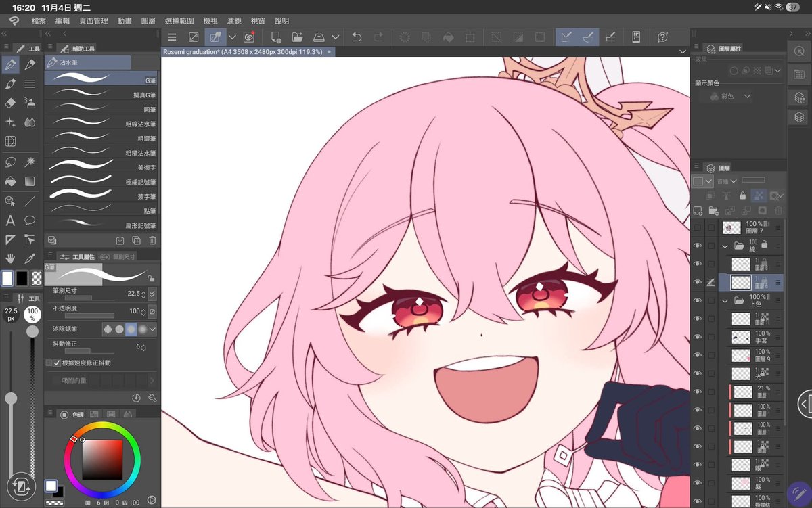Select the Figure line tool

click(30, 201)
